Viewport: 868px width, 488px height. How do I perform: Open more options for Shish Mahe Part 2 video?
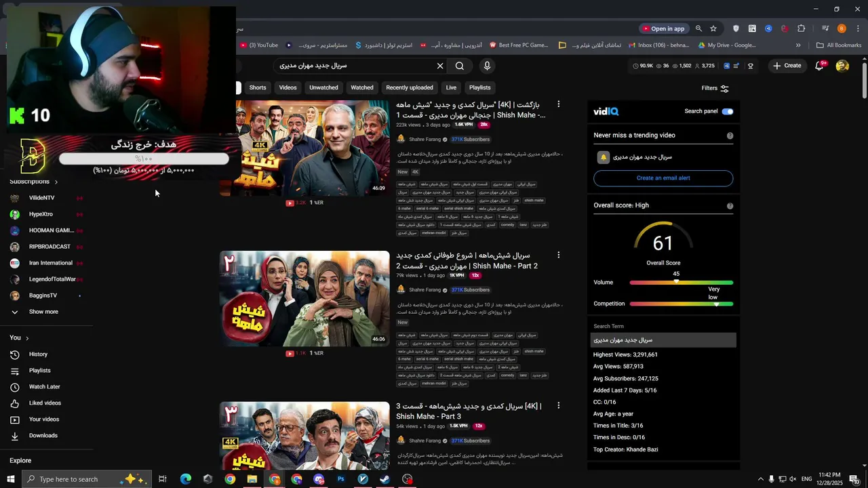point(559,255)
